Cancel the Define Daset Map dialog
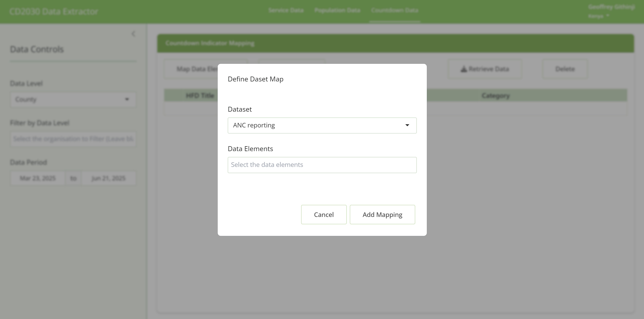This screenshot has height=319, width=644. click(324, 215)
